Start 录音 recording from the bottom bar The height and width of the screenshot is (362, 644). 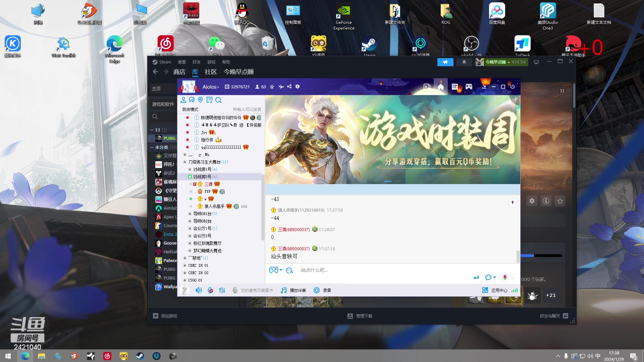pos(323,290)
